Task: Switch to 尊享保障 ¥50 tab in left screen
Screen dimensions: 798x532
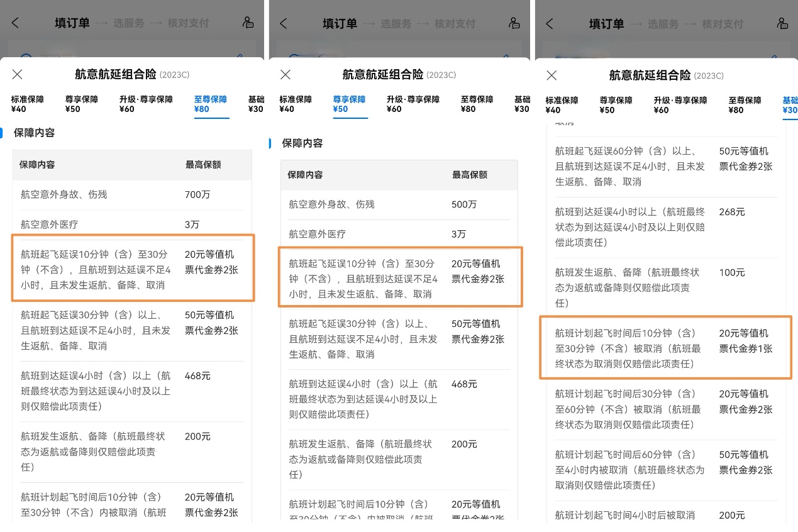Action: click(x=81, y=104)
